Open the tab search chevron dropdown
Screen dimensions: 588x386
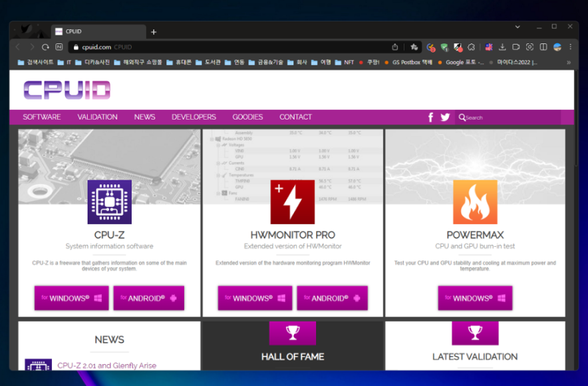tap(517, 27)
